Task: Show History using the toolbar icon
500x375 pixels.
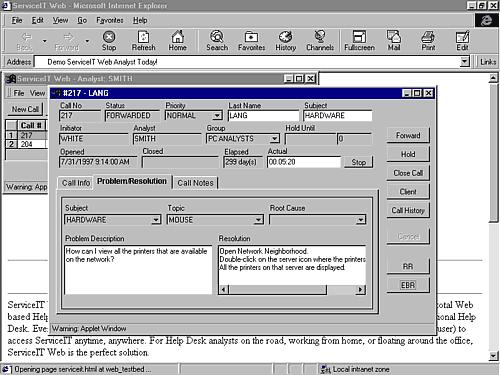Action: click(286, 41)
